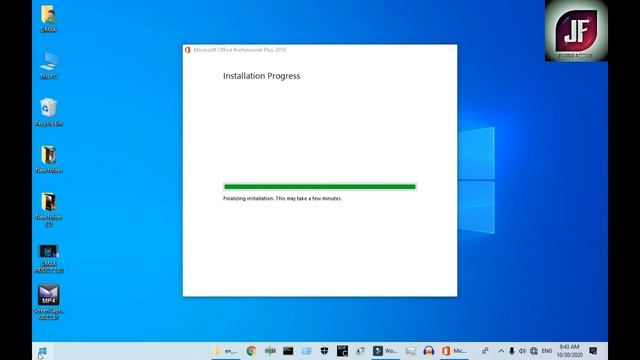The height and width of the screenshot is (360, 640).
Task: Open the network globe tray icon
Action: click(534, 351)
